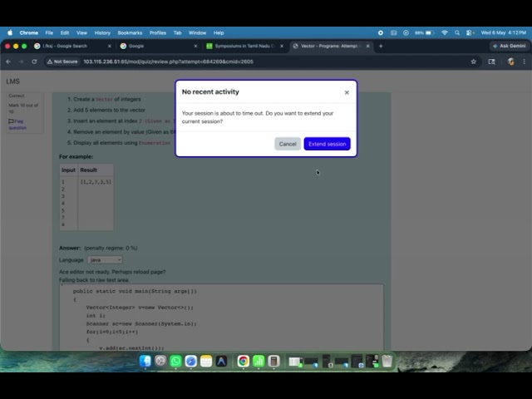Viewport: 532px width, 399px height.
Task: Open Calculator from the dock
Action: tap(273, 361)
